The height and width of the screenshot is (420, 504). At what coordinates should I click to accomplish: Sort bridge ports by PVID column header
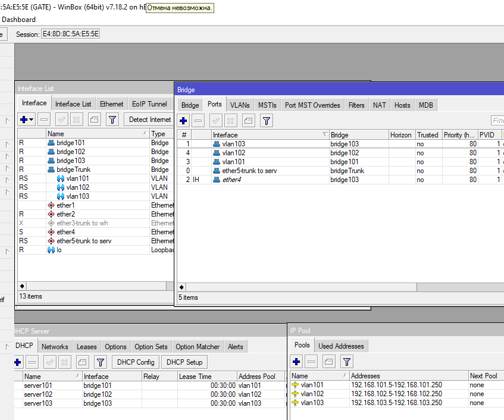coord(490,135)
